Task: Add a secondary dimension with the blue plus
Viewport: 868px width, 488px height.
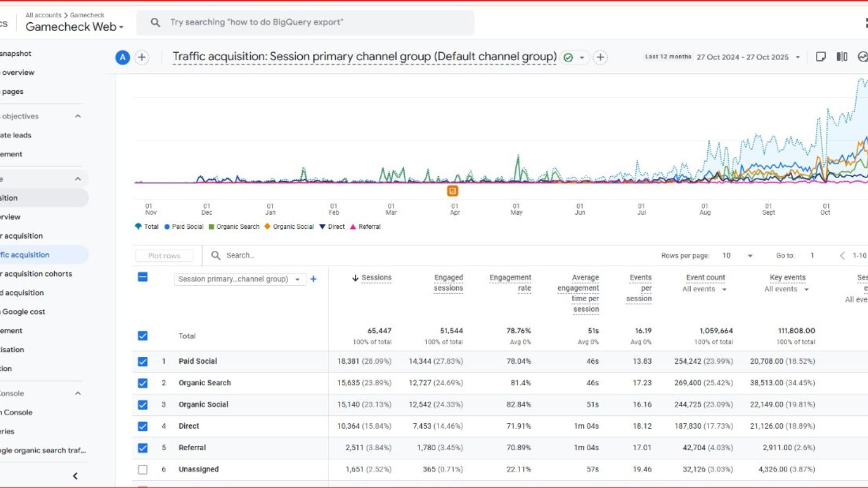Action: tap(313, 279)
